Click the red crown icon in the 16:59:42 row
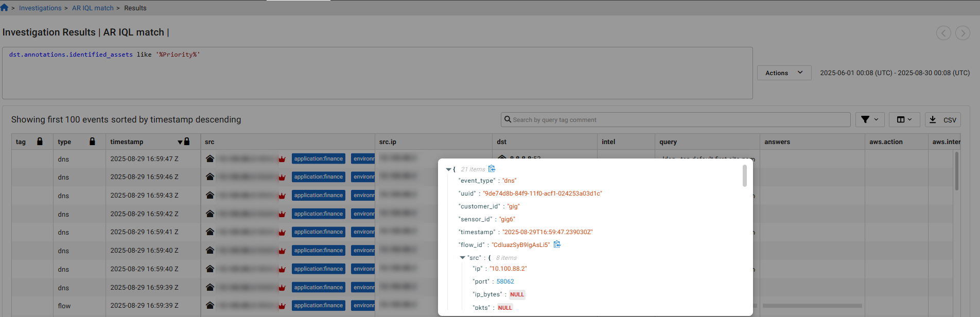Screen dimensions: 980x317 click(x=282, y=215)
